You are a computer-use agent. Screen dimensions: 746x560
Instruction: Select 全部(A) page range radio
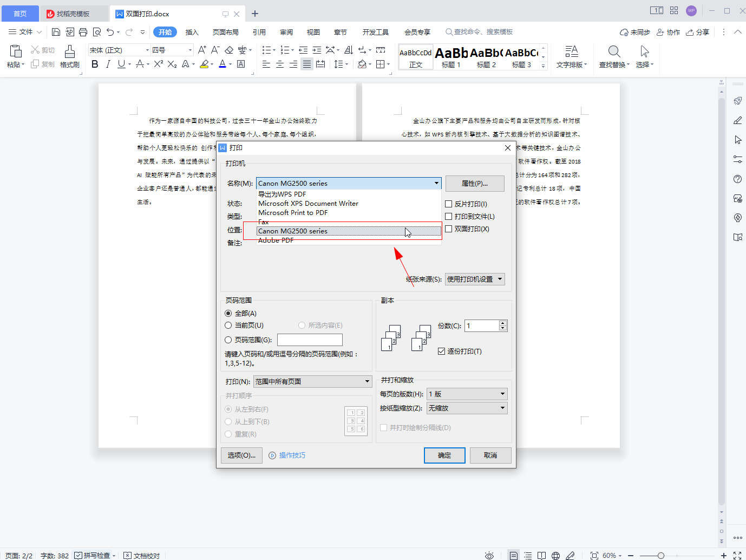pos(228,313)
